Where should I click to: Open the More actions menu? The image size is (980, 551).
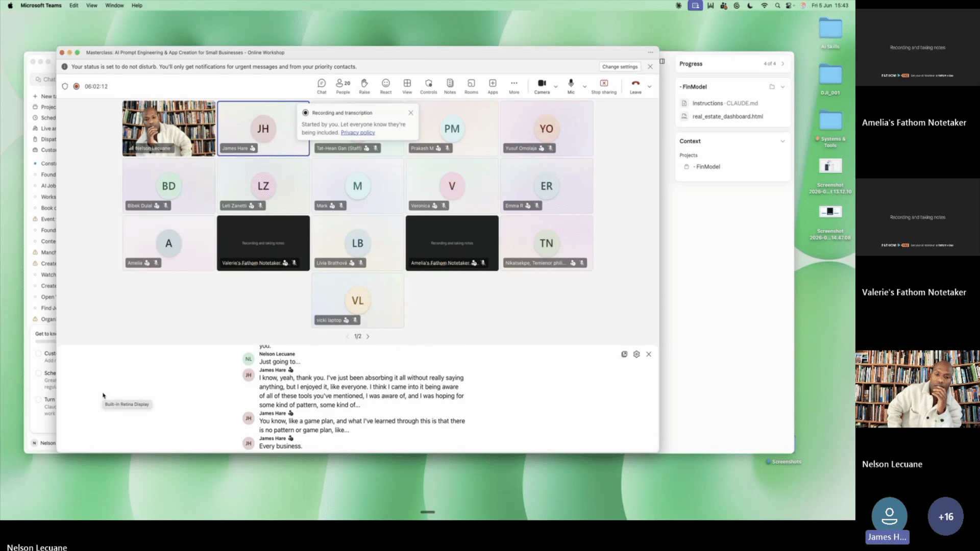coord(514,86)
